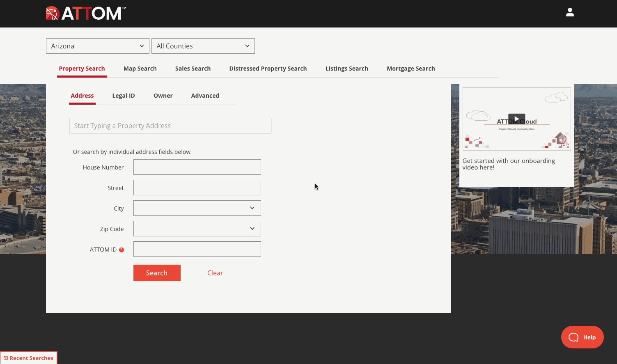Expand the City dropdown

click(197, 208)
